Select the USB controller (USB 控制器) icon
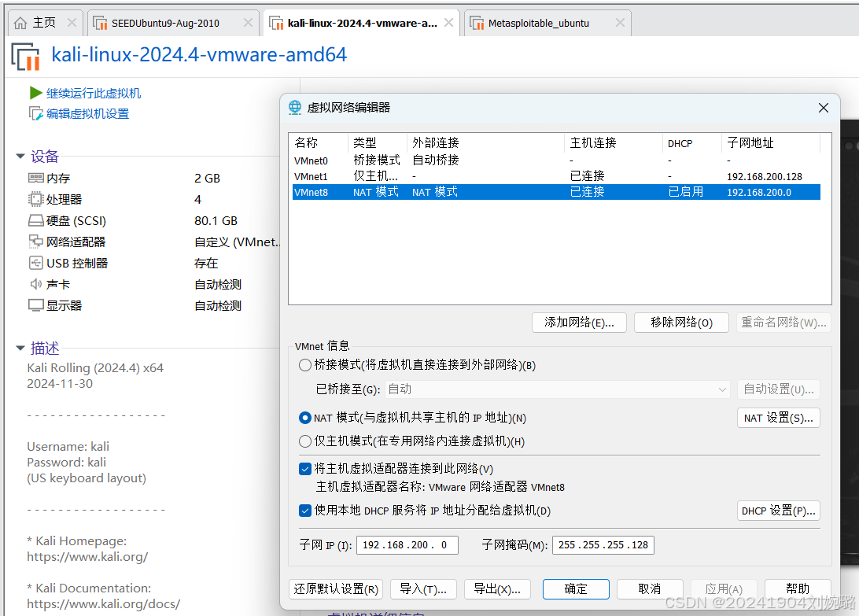The width and height of the screenshot is (859, 616). click(35, 263)
